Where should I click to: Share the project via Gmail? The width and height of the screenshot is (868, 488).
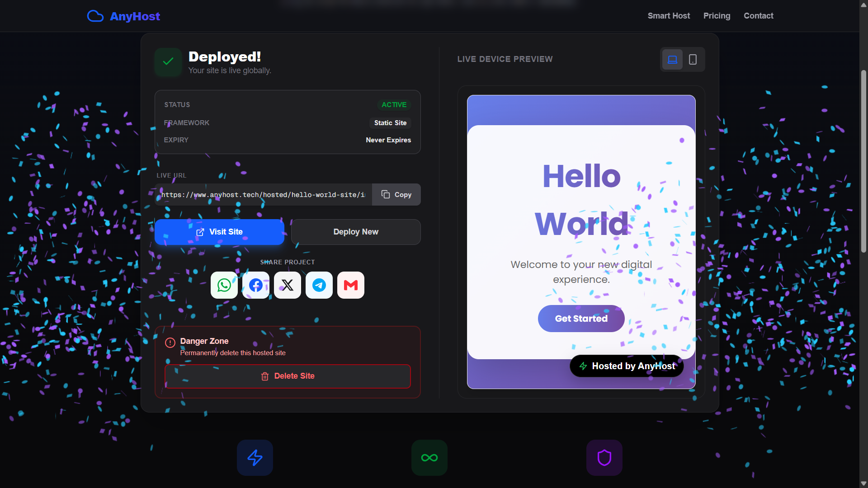pyautogui.click(x=350, y=285)
